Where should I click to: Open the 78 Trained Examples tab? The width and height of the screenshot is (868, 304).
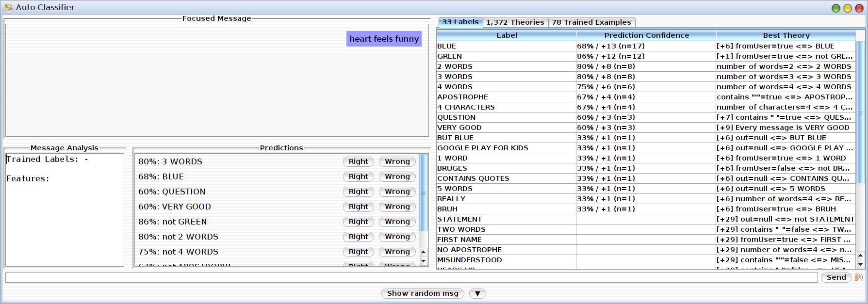(591, 22)
